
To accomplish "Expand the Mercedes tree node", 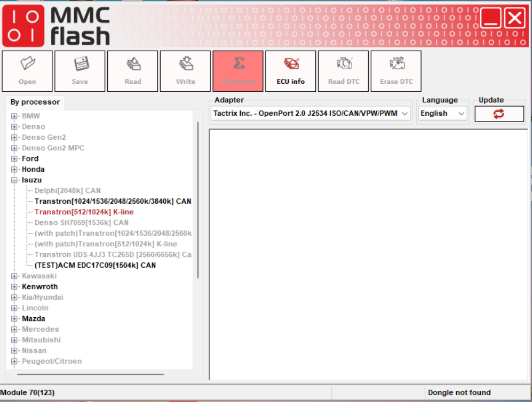I will [14, 329].
